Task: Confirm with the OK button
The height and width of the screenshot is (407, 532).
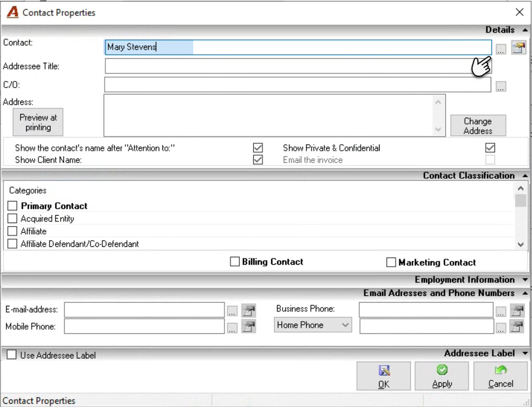Action: [384, 376]
